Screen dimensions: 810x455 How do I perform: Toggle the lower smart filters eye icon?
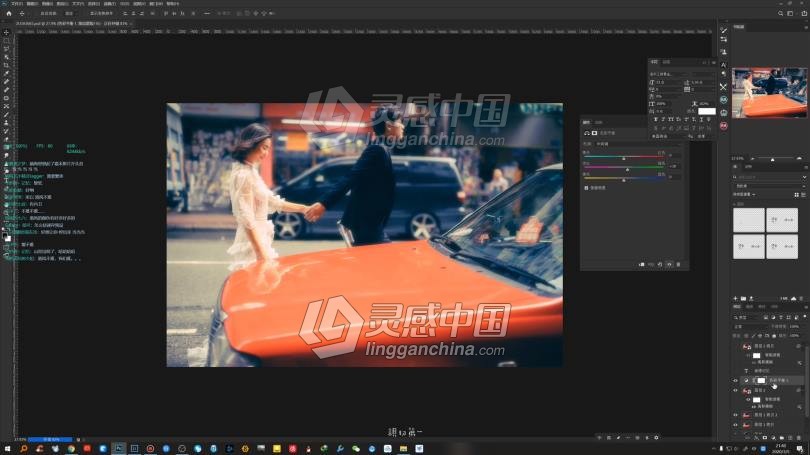click(x=749, y=399)
